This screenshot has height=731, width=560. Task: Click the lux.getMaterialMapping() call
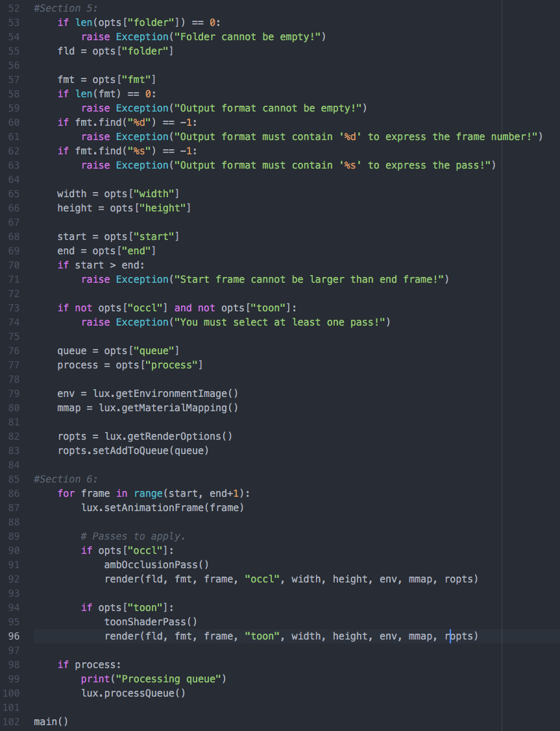coord(168,408)
